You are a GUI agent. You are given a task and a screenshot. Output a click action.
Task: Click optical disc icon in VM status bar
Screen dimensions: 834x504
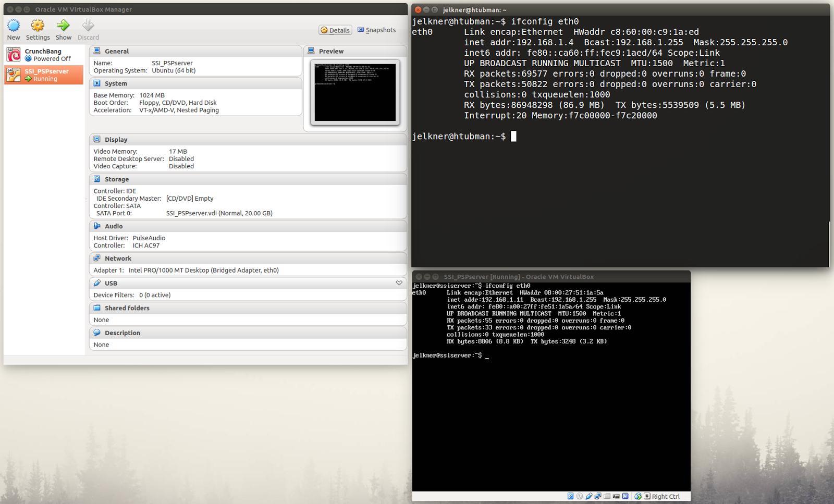point(580,496)
